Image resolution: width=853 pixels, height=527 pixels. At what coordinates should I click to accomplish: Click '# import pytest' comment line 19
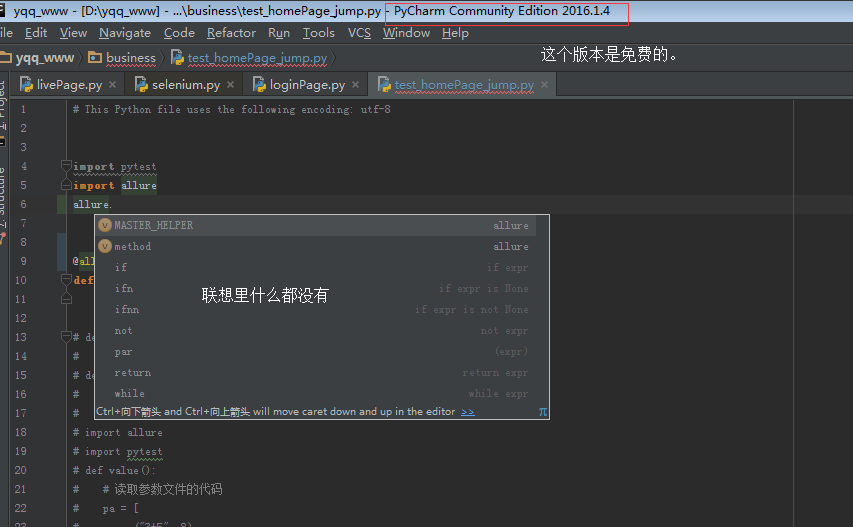coord(118,451)
